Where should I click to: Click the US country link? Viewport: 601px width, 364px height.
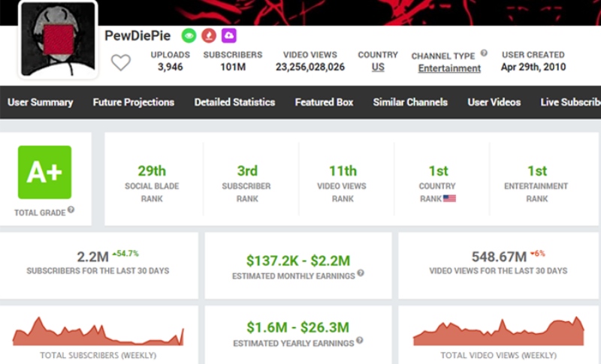[378, 68]
